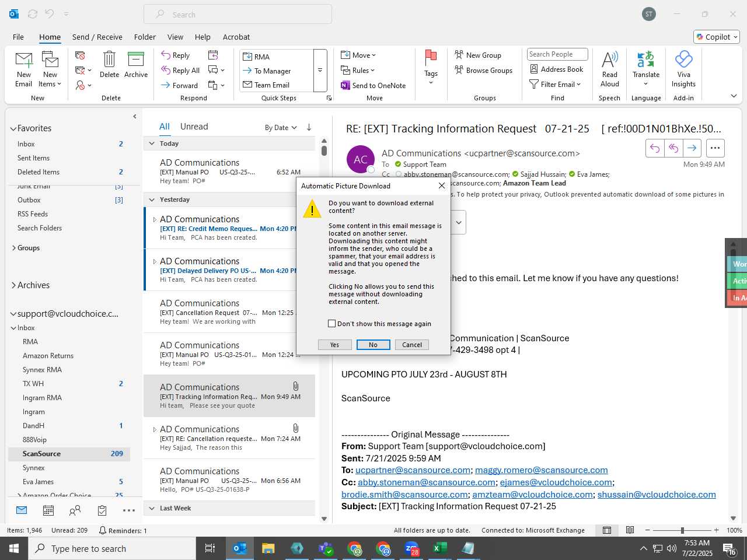
Task: Collapse the Yesterday message group
Action: tap(152, 199)
